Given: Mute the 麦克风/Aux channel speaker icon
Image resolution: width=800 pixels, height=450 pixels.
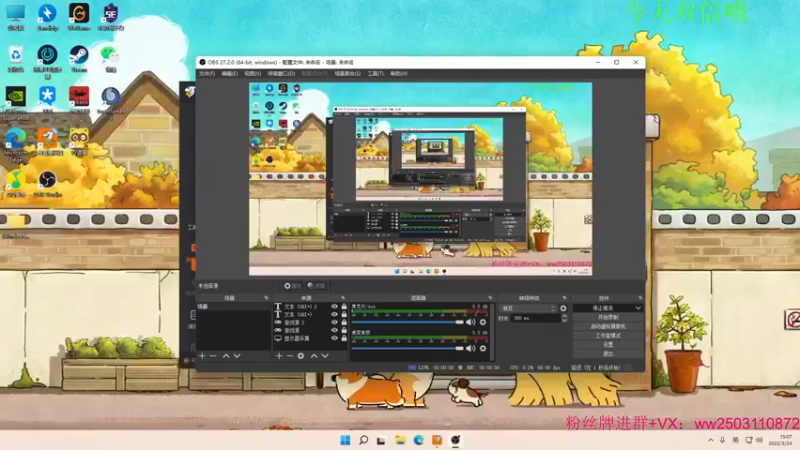Looking at the screenshot, I should (x=470, y=322).
